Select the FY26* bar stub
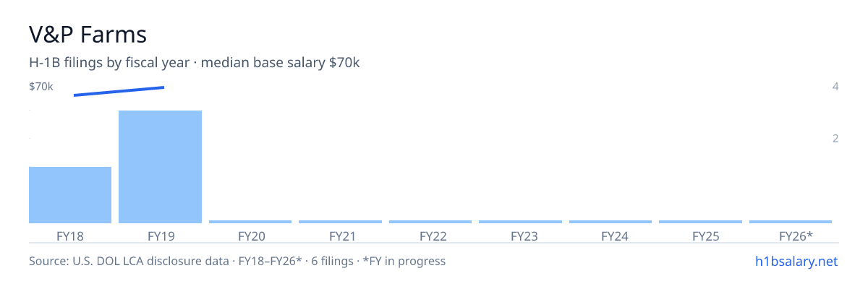 click(791, 222)
